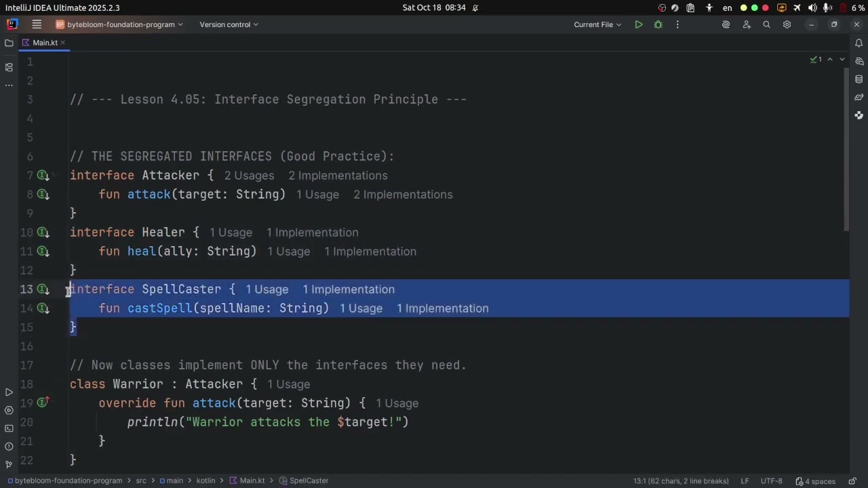Open the Problems tool window

(9, 447)
